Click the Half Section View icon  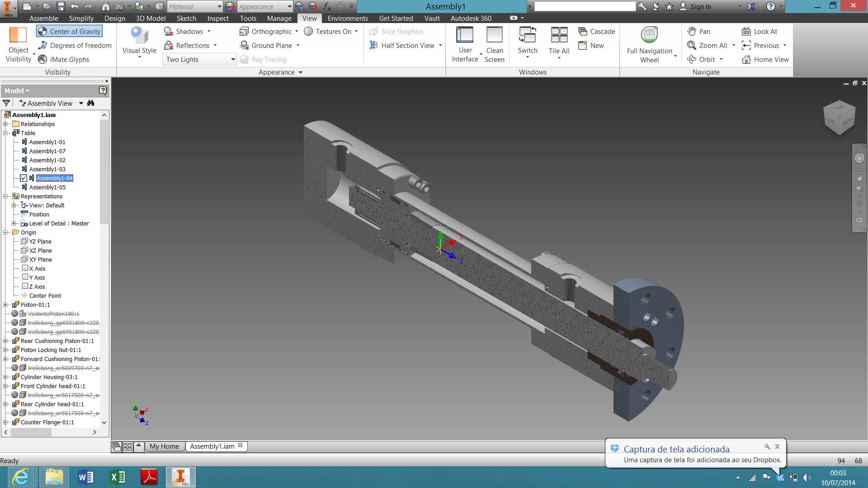pos(373,45)
